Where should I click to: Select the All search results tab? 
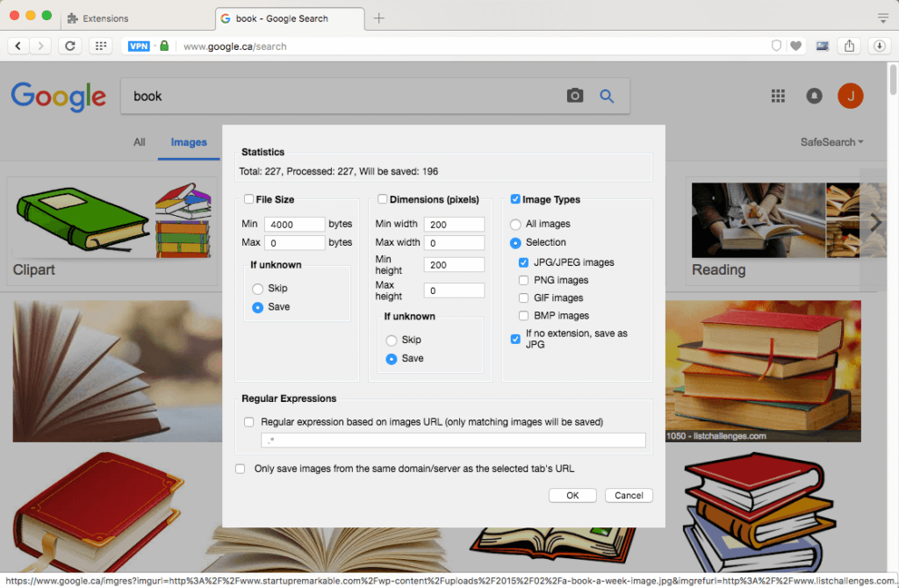click(140, 142)
